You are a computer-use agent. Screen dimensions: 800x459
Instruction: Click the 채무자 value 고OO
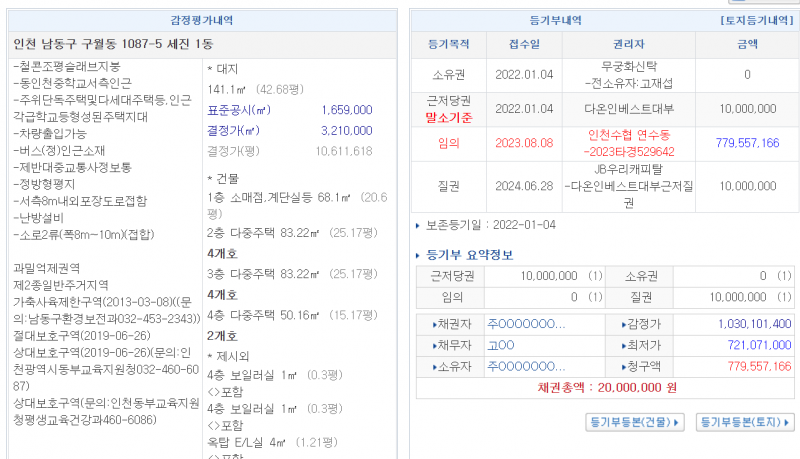(500, 345)
